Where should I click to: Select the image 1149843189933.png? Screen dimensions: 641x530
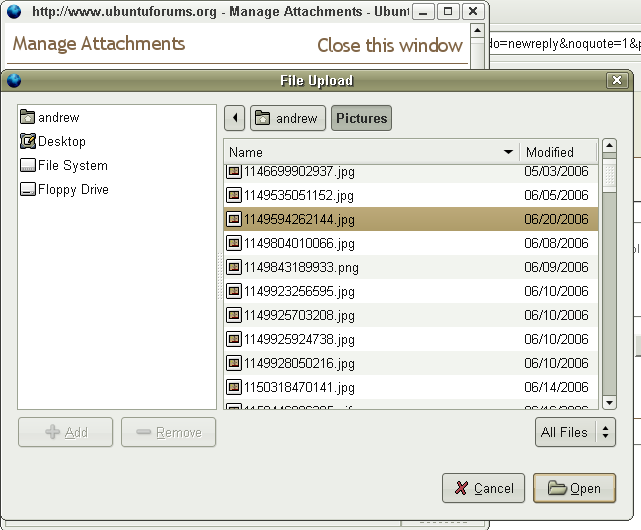tap(300, 268)
